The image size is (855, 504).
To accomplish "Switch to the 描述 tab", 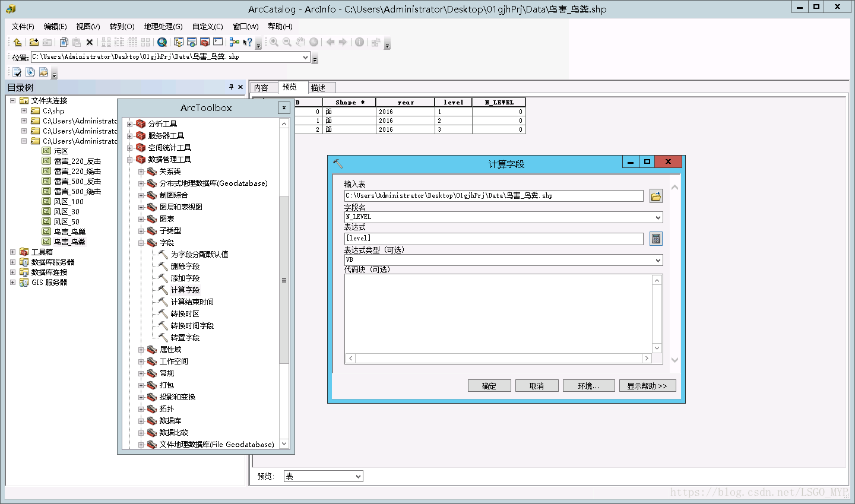I will 319,88.
